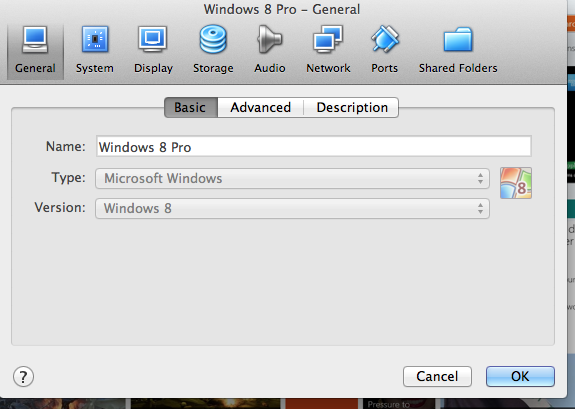Switch to the Basic tab
Viewport: 575px width, 409px height.
click(191, 107)
